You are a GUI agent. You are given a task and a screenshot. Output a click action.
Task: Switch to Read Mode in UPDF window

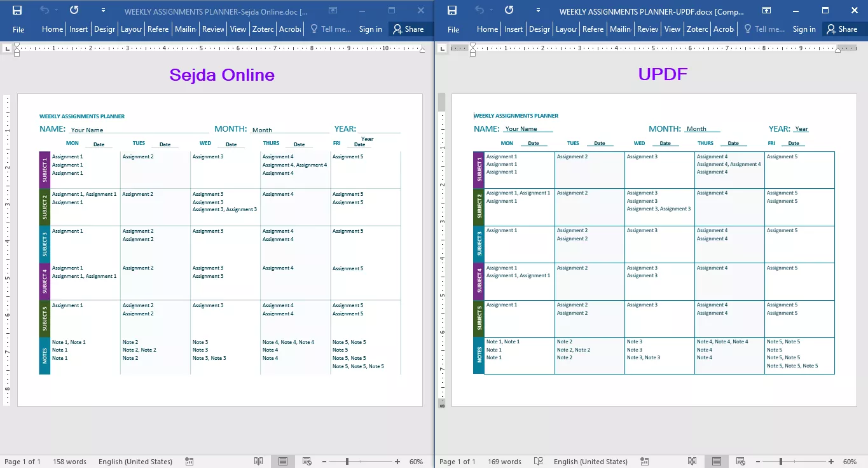point(692,462)
